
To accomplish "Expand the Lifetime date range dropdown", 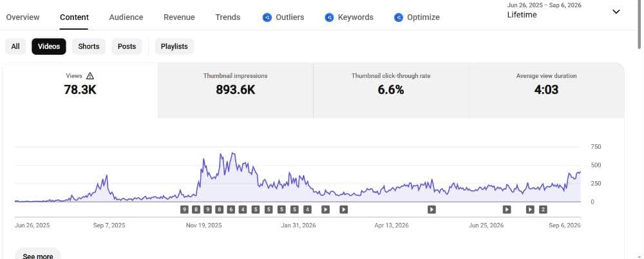I will coord(563,11).
